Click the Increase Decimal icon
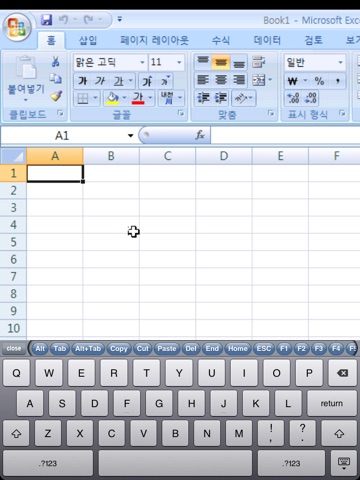 [x=293, y=98]
